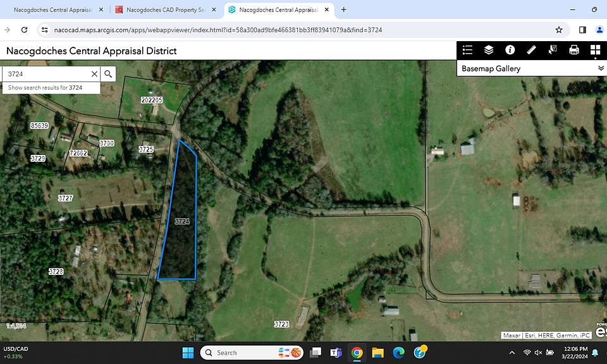
Task: Open the Legend list widget
Action: tap(468, 50)
